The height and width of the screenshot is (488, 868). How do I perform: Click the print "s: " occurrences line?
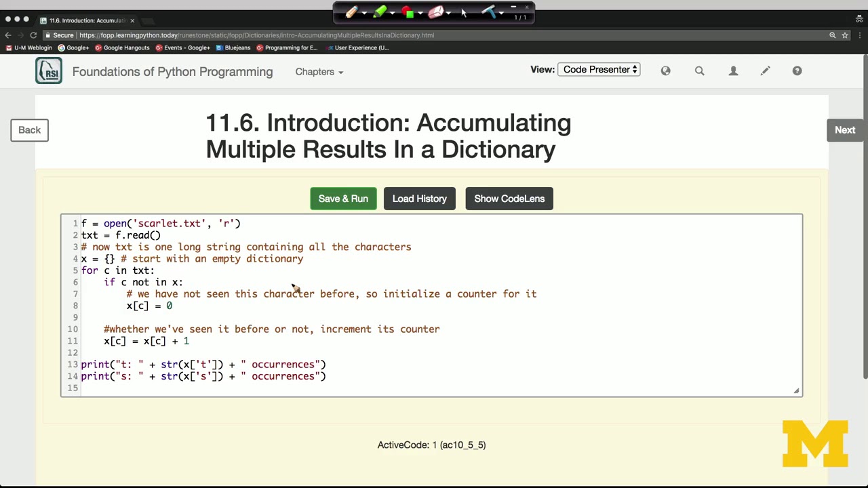[x=203, y=376]
